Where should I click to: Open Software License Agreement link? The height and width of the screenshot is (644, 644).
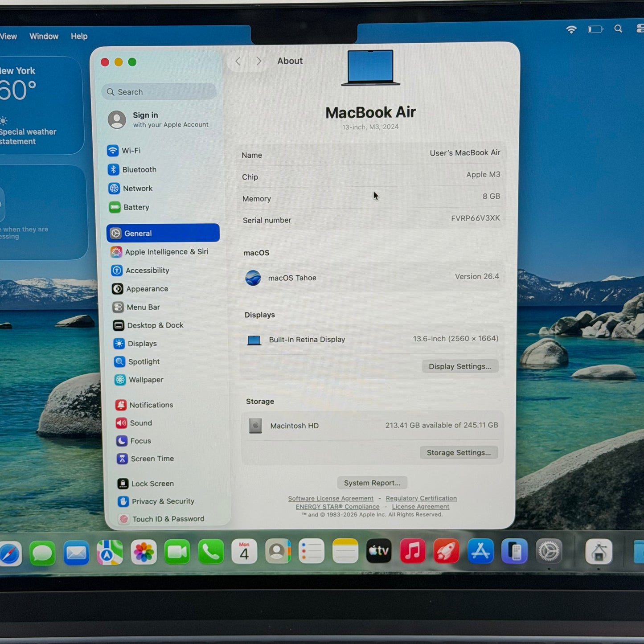331,498
